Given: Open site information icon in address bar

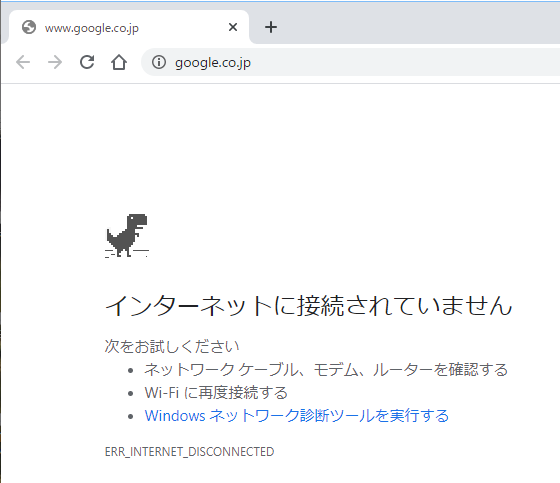Looking at the screenshot, I should click(x=159, y=62).
